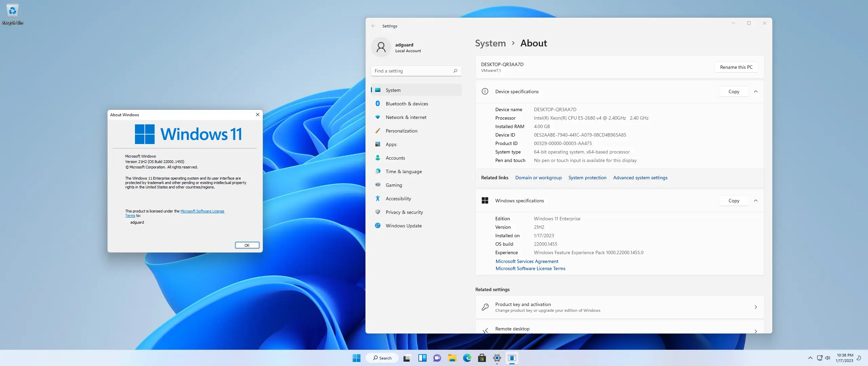The width and height of the screenshot is (868, 366).
Task: Collapse the Windows specifications section
Action: click(x=756, y=200)
